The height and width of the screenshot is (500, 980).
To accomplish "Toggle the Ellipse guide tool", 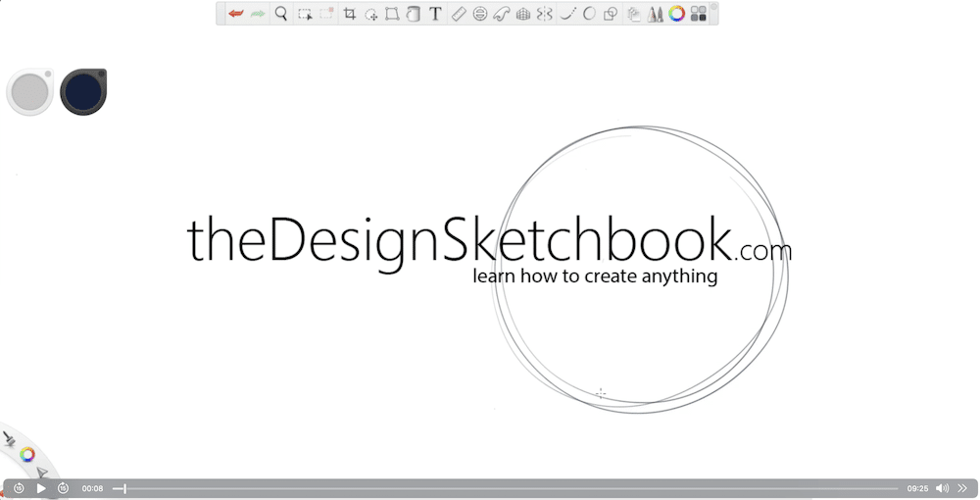I will tap(480, 14).
